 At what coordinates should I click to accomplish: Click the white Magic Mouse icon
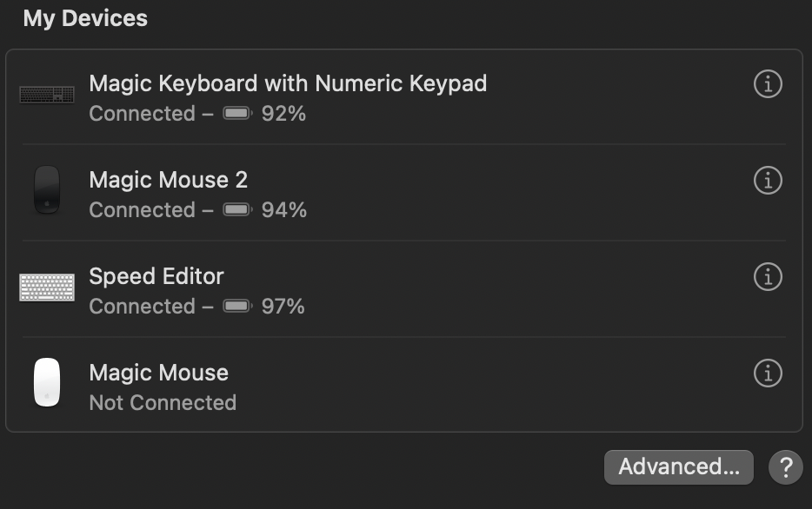47,382
